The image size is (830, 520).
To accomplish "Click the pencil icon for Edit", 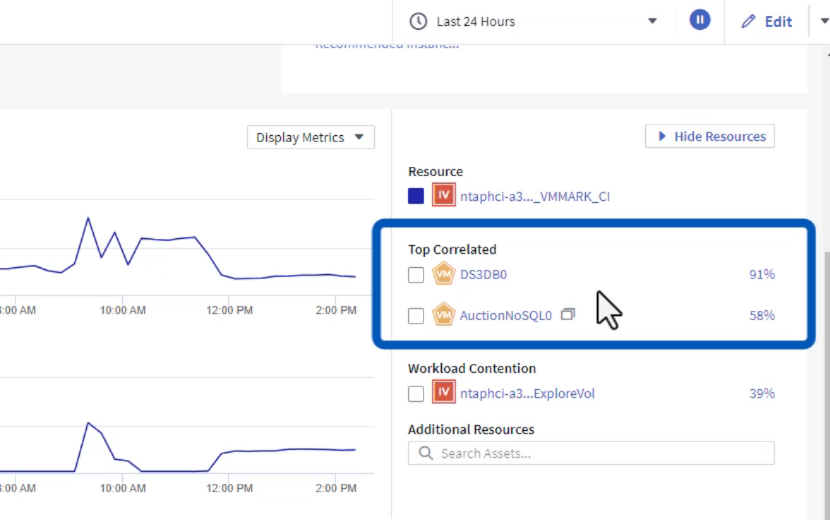I will (749, 21).
